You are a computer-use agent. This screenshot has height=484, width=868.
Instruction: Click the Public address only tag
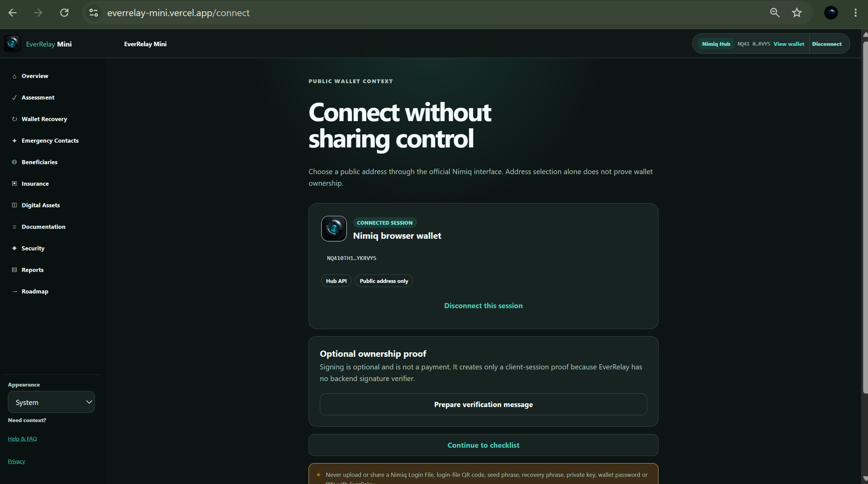384,281
